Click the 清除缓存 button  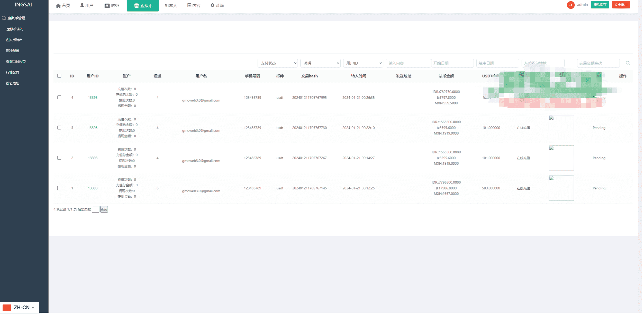click(600, 5)
